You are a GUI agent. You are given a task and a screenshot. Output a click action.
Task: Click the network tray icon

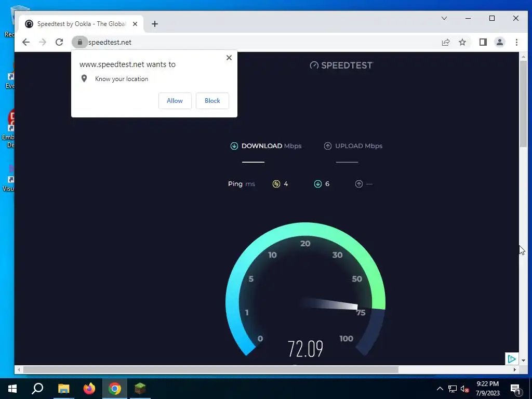coord(453,389)
